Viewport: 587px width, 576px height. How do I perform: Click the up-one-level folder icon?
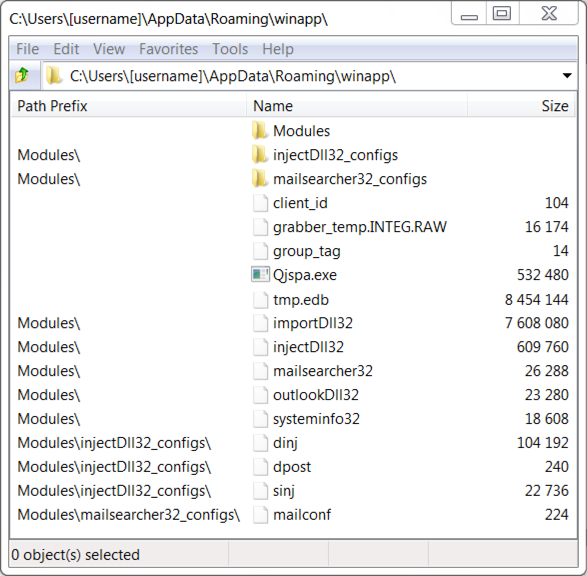pyautogui.click(x=22, y=76)
